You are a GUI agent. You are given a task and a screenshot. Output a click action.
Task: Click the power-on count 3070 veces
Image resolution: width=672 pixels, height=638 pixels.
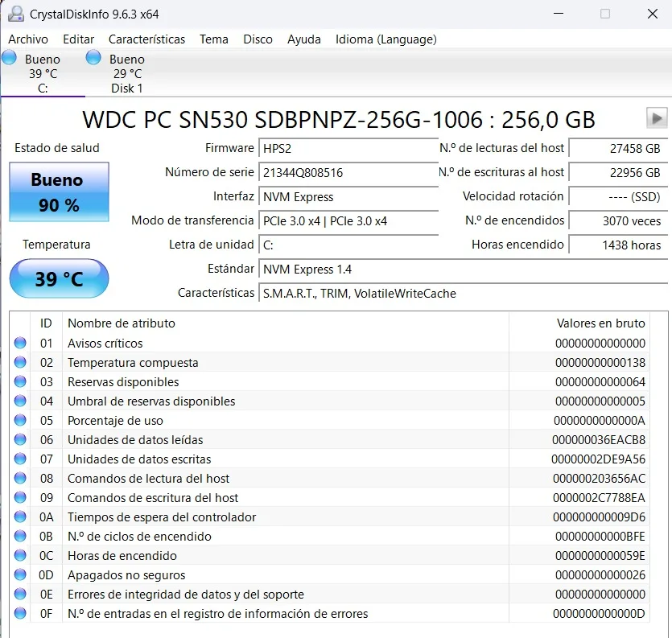click(x=618, y=220)
